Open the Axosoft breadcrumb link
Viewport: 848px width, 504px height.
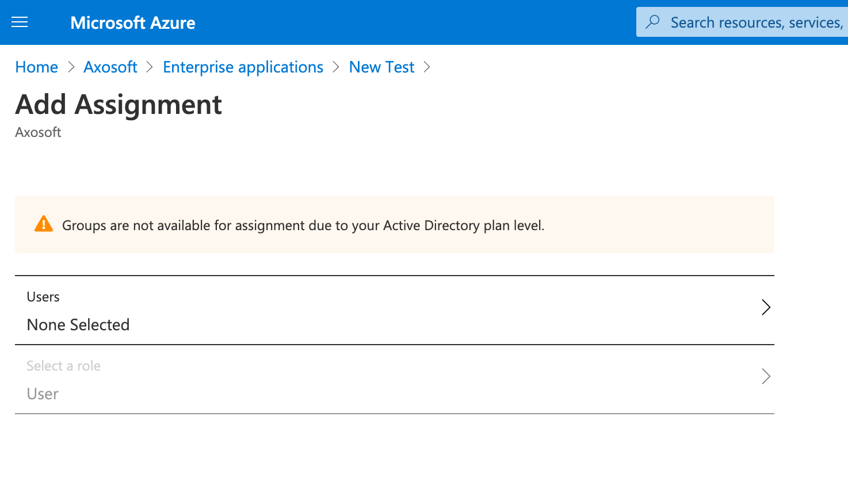click(x=110, y=67)
